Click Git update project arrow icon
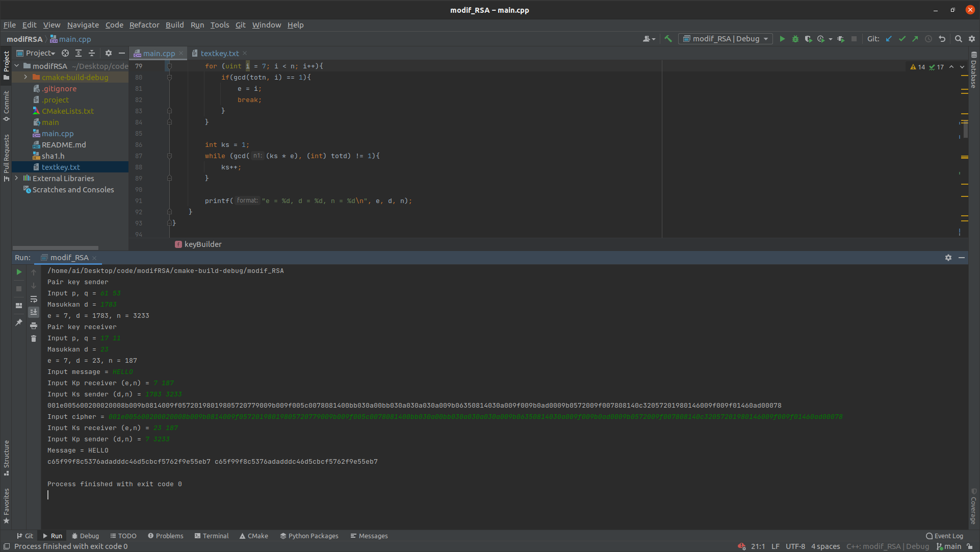The width and height of the screenshot is (980, 552). point(889,39)
